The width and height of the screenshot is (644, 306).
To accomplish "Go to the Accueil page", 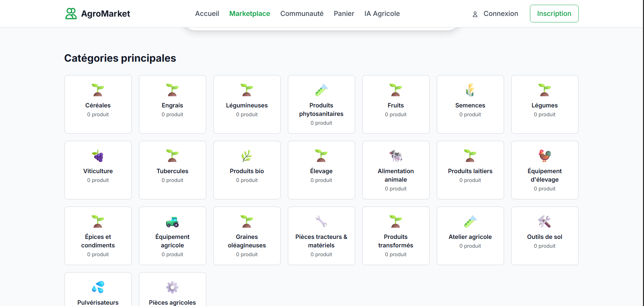I will tap(207, 14).
